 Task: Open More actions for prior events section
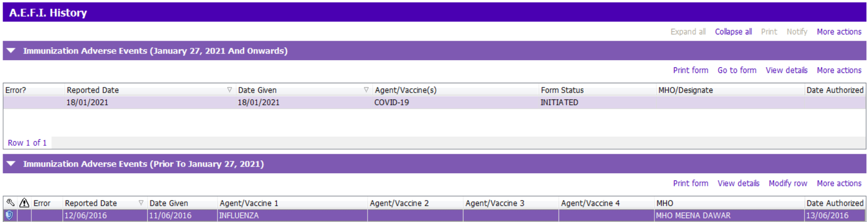pos(839,183)
